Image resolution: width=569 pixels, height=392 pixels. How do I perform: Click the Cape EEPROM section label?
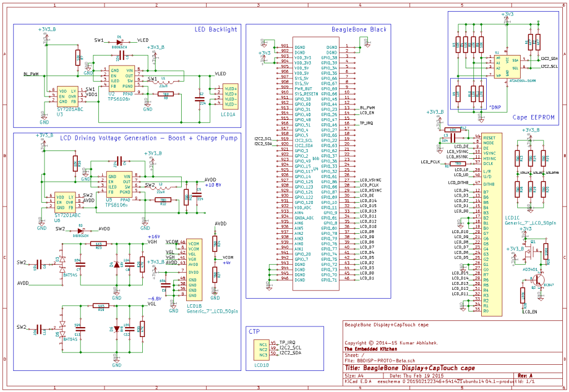[533, 117]
